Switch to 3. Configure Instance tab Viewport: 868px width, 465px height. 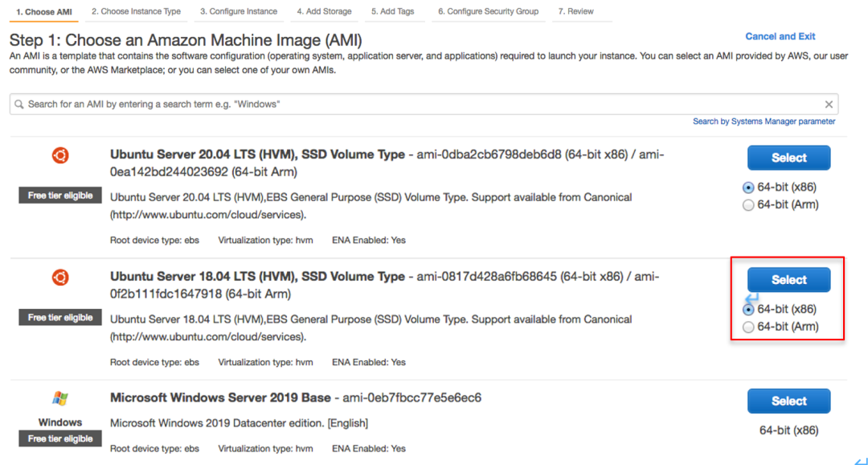(239, 11)
